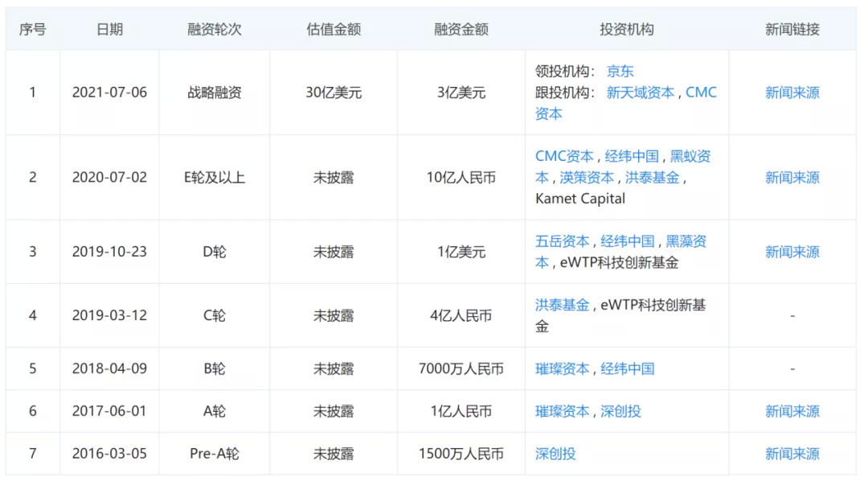Click CMC资本 in the E轮及以上 row
The image size is (868, 481).
point(564,156)
